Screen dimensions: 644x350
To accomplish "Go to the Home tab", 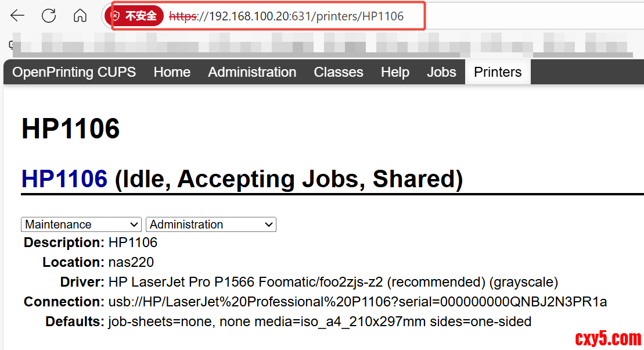I will pyautogui.click(x=172, y=72).
